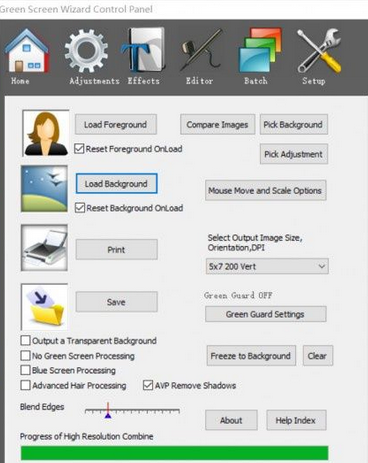Enable Blue Screen Processing checkbox

25,370
